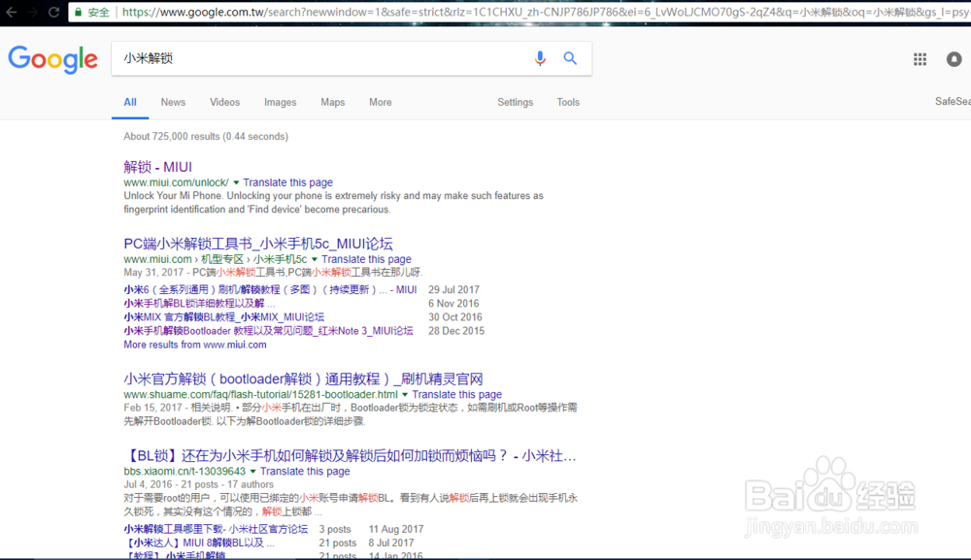Open the Tools options

(x=568, y=102)
